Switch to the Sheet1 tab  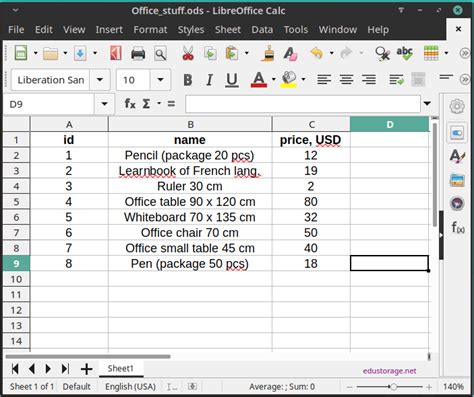pos(121,368)
